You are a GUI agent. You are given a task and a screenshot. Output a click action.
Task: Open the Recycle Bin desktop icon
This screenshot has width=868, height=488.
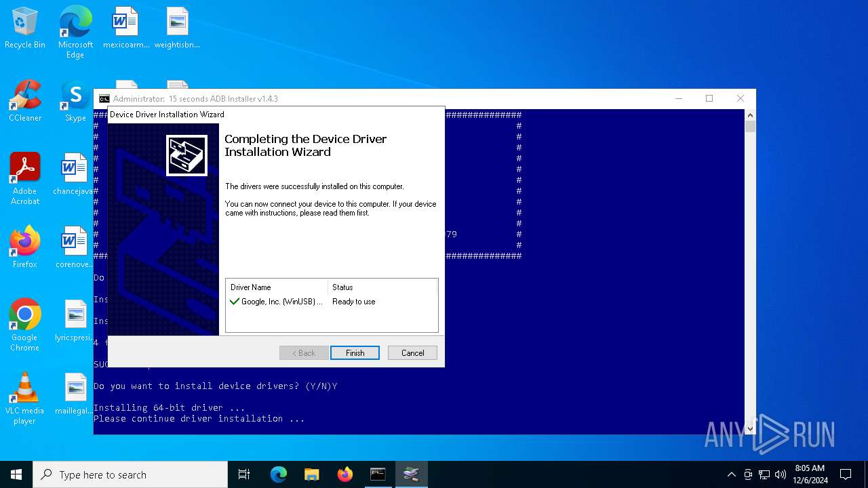[x=25, y=28]
